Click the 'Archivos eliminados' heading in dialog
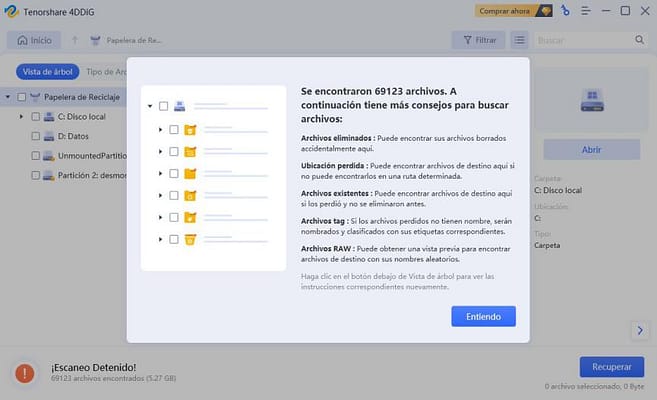The height and width of the screenshot is (400, 657). (x=338, y=138)
